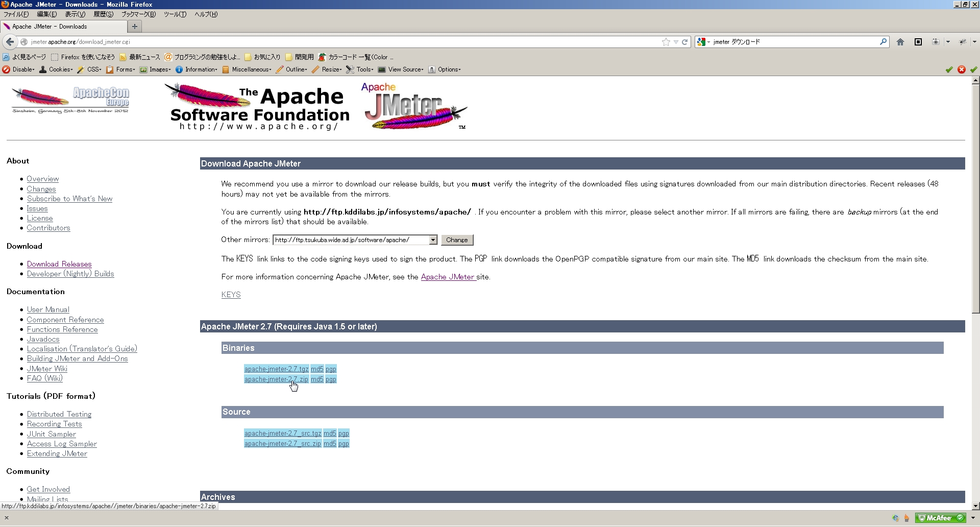Image resolution: width=980 pixels, height=527 pixels.
Task: Open the search engine selector dropdown
Action: click(704, 42)
